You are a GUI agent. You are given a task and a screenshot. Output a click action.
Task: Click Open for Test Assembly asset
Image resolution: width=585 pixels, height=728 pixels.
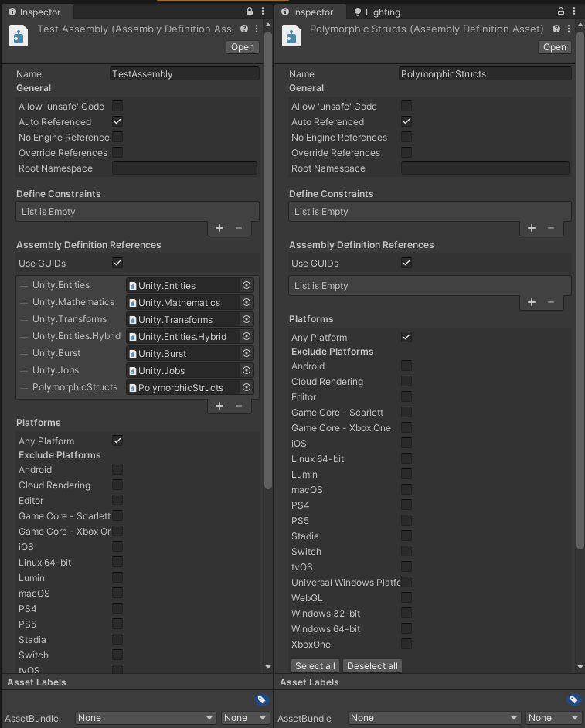(242, 47)
